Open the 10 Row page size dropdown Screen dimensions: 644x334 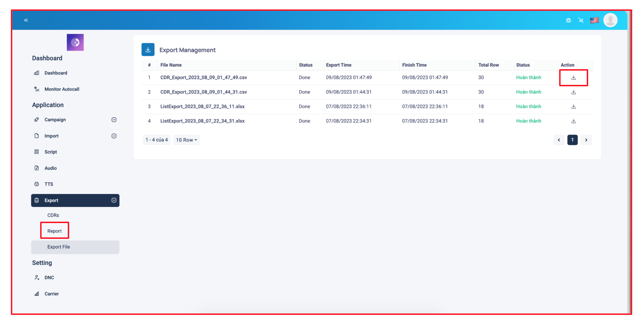point(186,140)
